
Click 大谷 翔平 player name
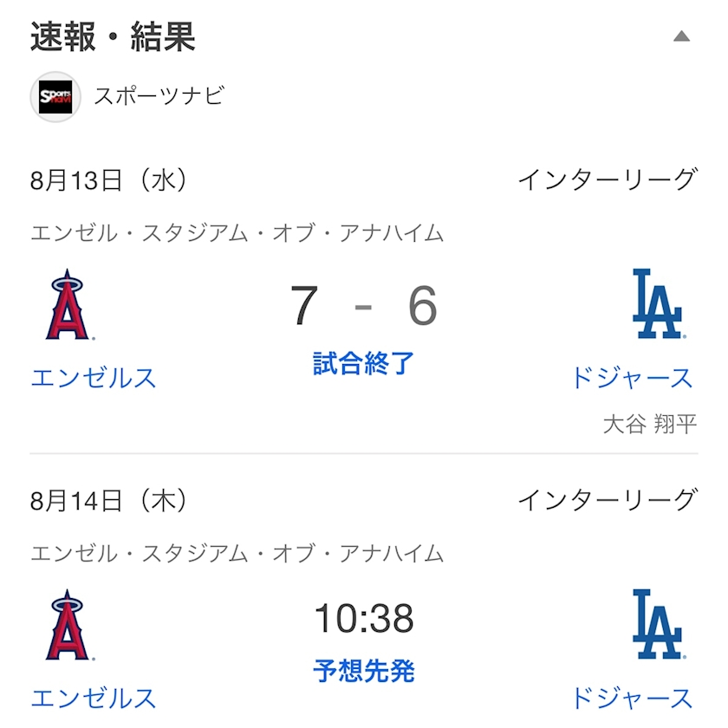pos(649,424)
